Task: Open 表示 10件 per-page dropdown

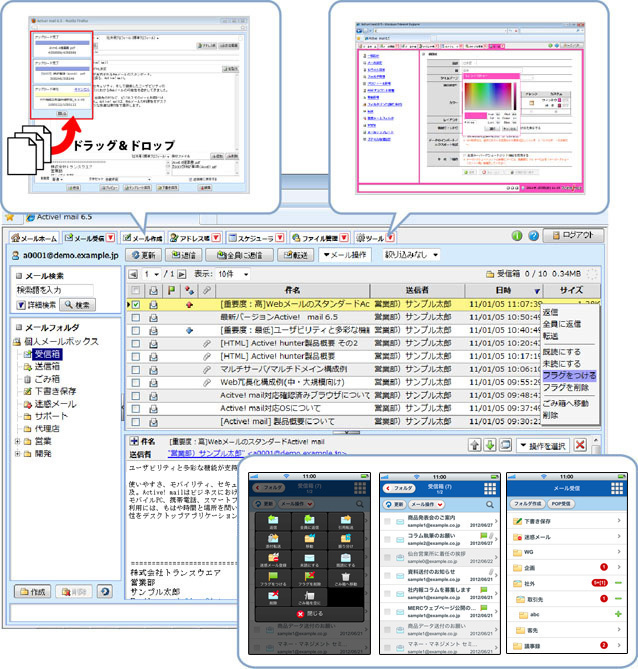Action: point(233,274)
